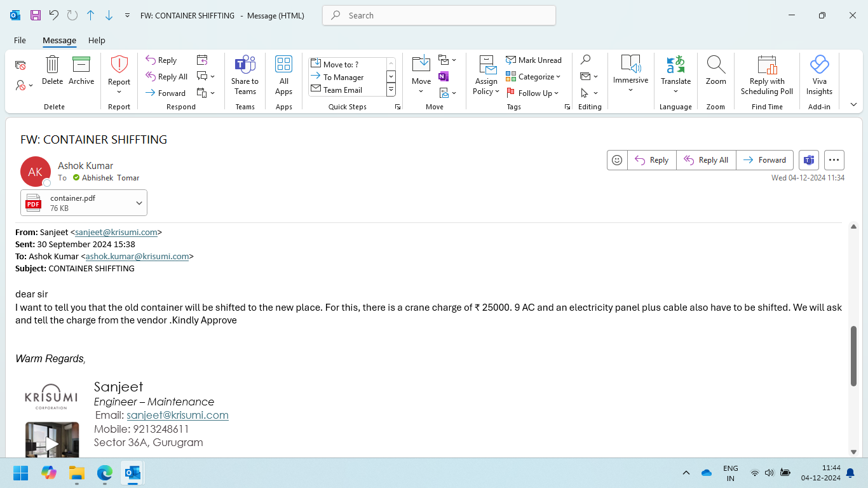Screen dimensions: 868x488
Task: Open container.pdf attachment dropdown arrow
Action: (139, 203)
